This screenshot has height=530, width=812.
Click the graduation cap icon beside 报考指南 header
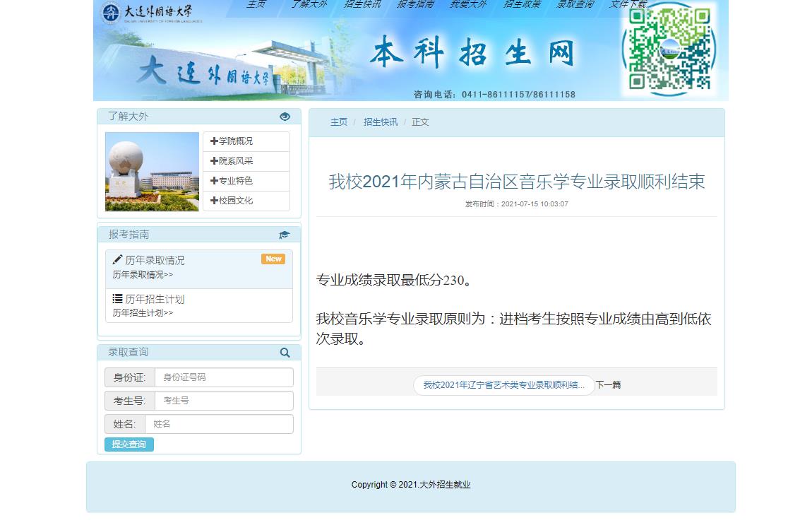tap(285, 235)
